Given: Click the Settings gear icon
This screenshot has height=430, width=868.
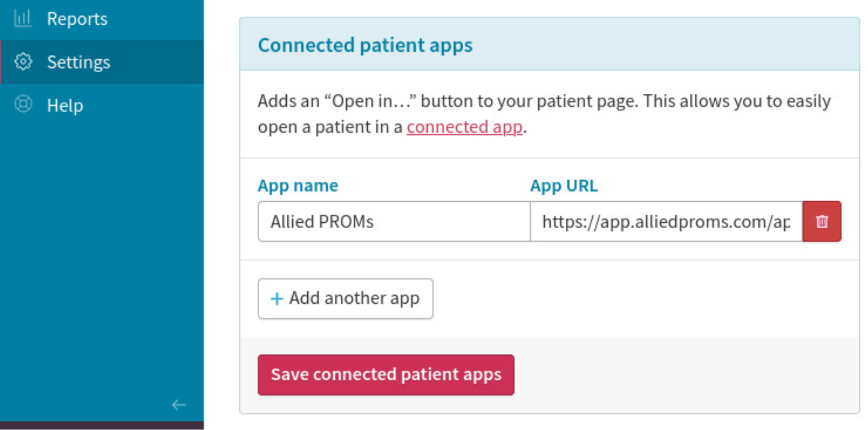Looking at the screenshot, I should click(x=23, y=62).
